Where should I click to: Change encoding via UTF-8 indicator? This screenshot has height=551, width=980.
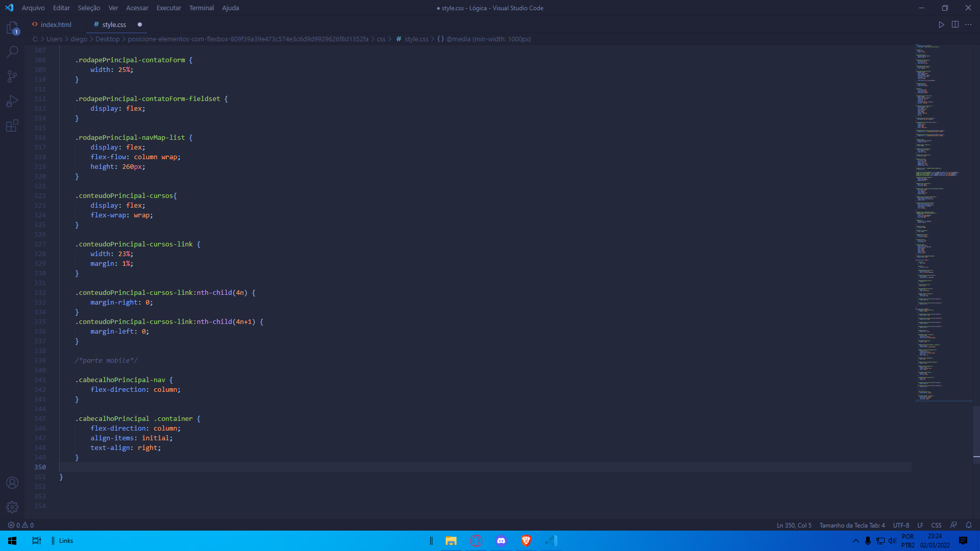pos(901,525)
